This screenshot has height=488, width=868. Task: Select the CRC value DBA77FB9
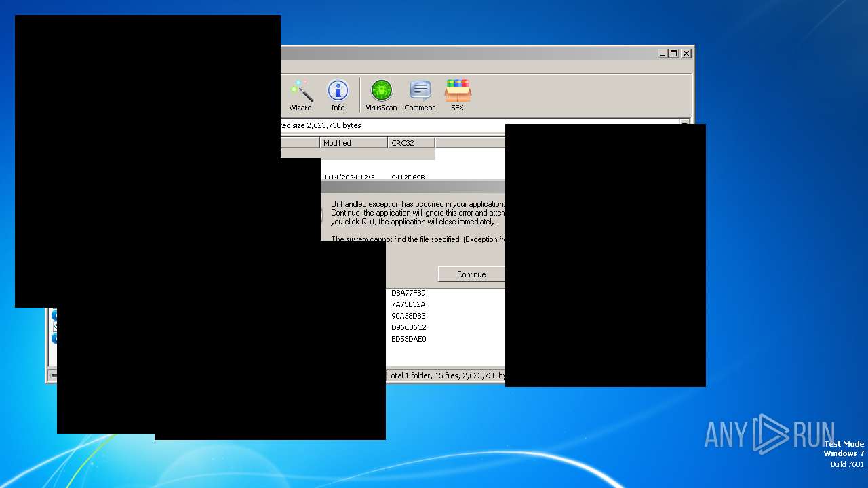coord(408,293)
